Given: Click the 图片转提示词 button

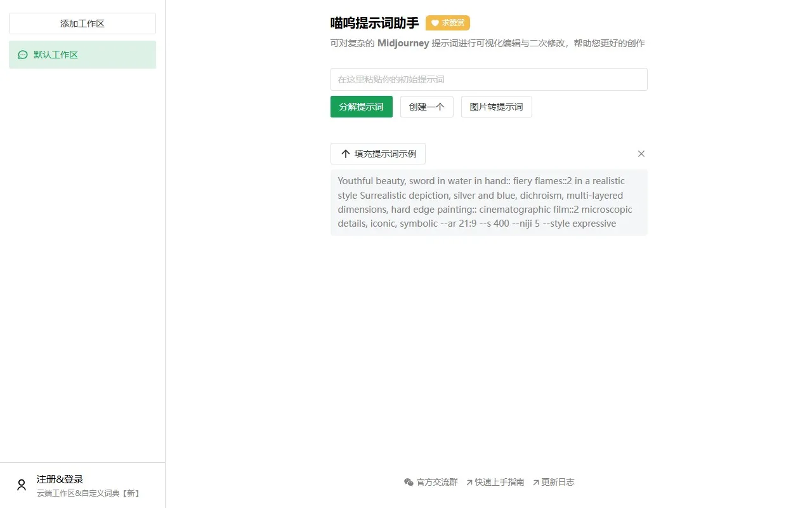Looking at the screenshot, I should (496, 107).
